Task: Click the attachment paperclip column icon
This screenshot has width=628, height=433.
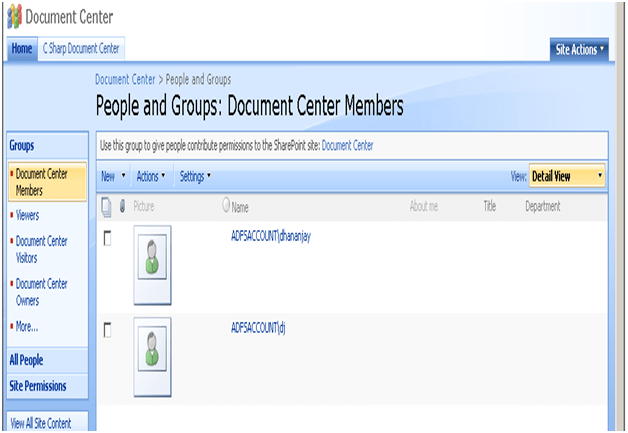Action: tap(122, 207)
